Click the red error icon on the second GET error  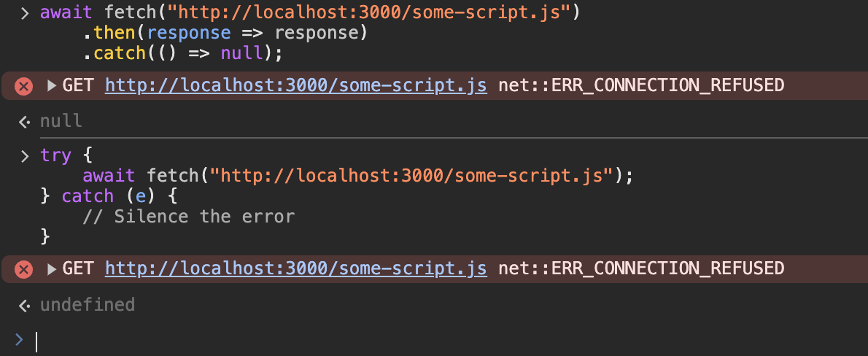pyautogui.click(x=23, y=270)
